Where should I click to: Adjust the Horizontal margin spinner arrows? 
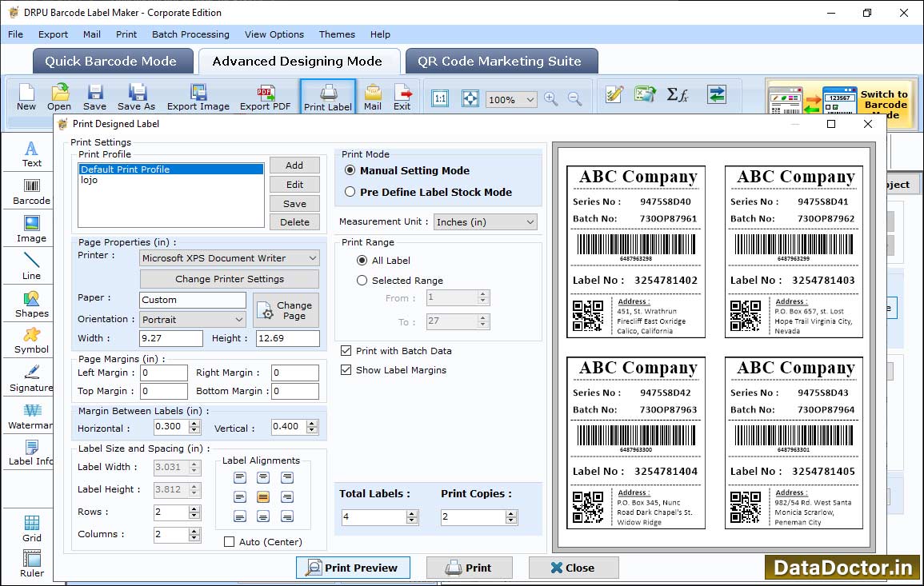click(194, 426)
